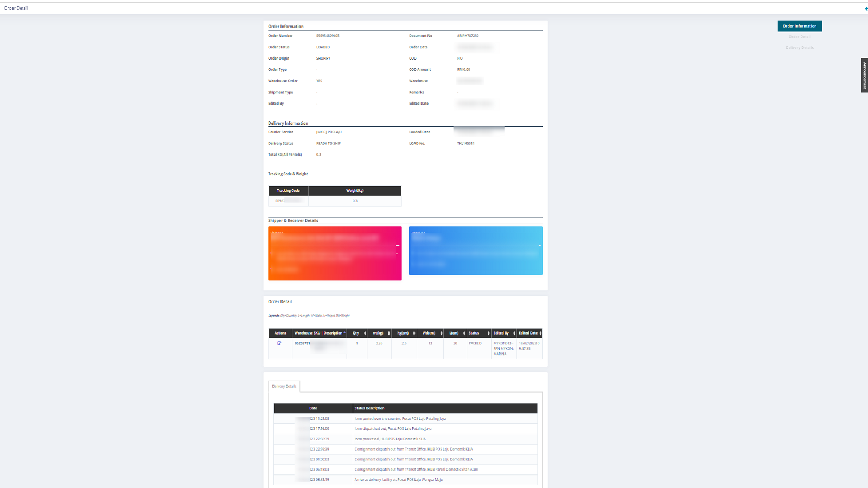Click 'Item processed, HUB POS Laju Domestik KLIA'
Screen dimensions: 868x488
(390, 439)
